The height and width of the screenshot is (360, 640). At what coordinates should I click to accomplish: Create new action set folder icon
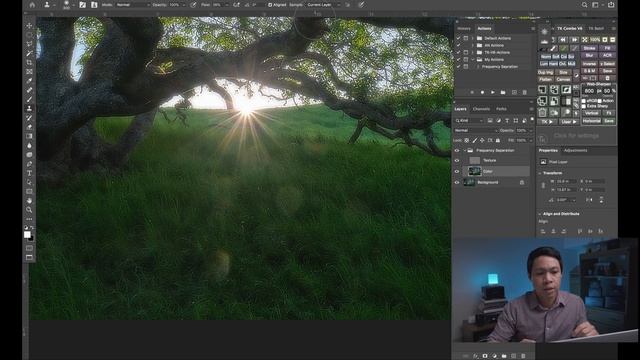tap(503, 92)
